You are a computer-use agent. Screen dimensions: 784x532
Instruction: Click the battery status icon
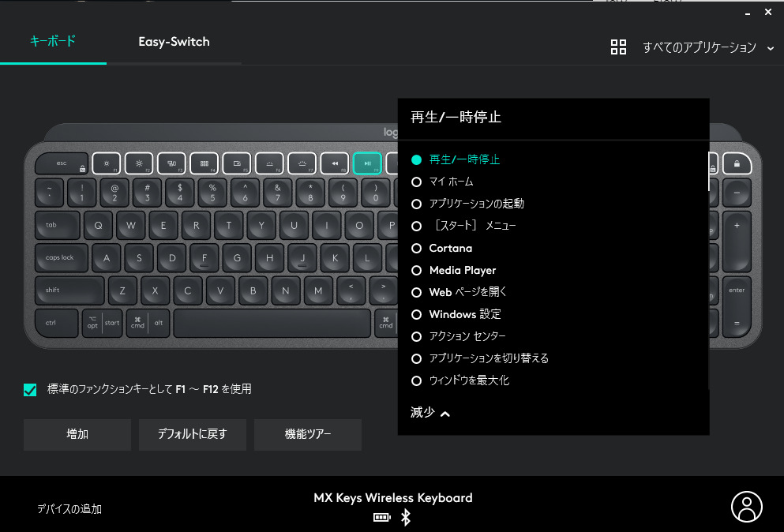[x=382, y=518]
